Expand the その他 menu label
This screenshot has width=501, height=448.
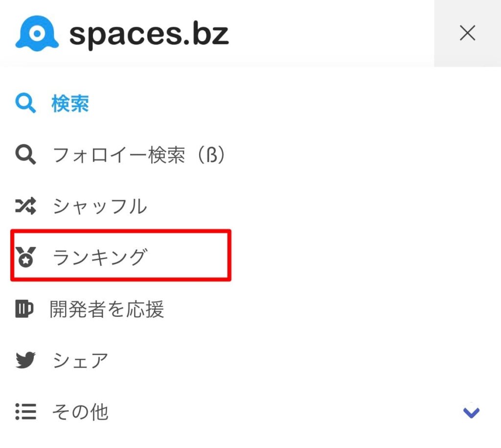coord(80,412)
